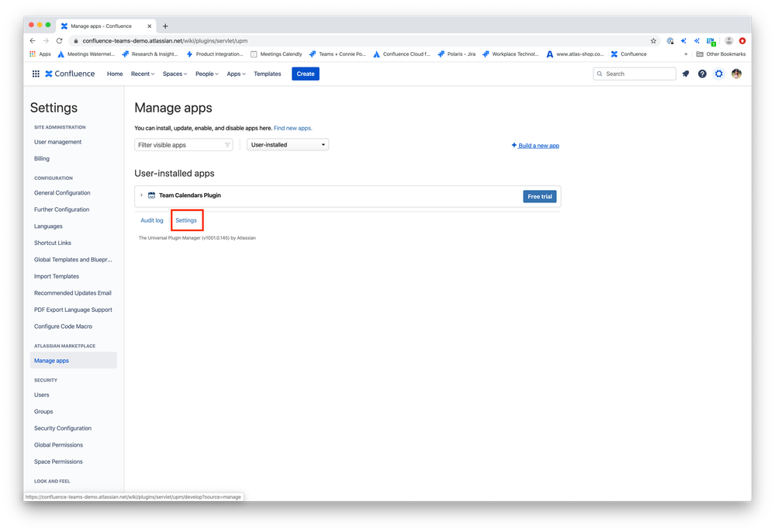Image resolution: width=775 pixels, height=532 pixels.
Task: Select Manage apps in sidebar
Action: (73, 361)
